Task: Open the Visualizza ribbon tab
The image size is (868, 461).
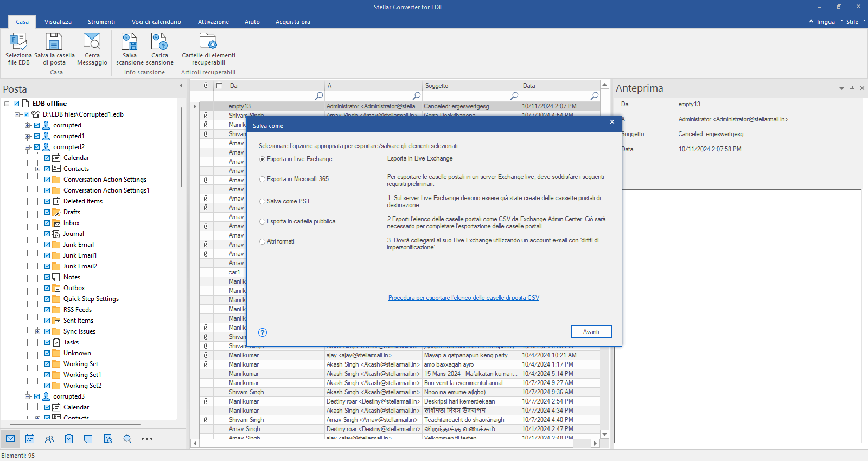Action: pos(58,22)
